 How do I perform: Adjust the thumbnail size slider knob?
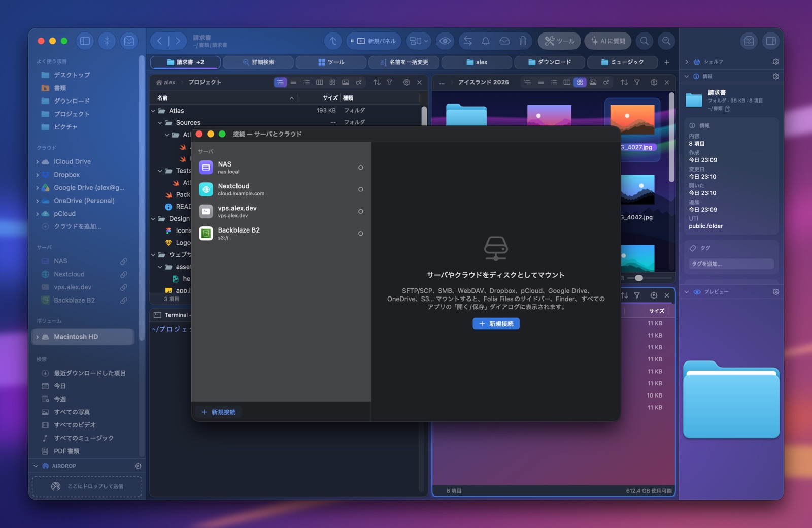(639, 278)
